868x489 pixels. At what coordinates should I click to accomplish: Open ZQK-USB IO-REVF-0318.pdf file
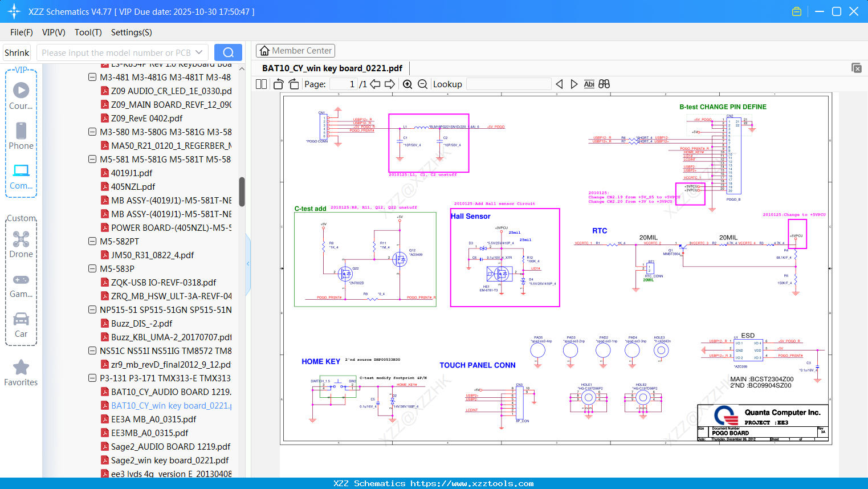[163, 282]
